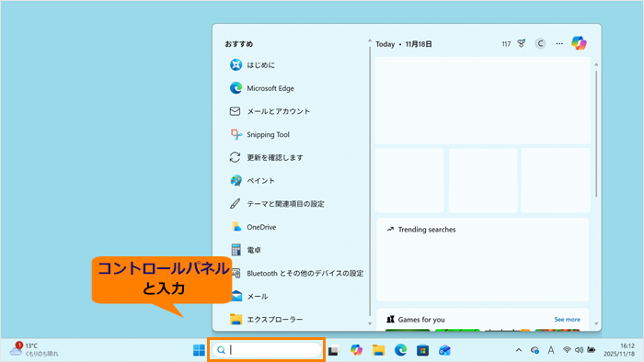Open the weather widget showing 13°C
This screenshot has height=362, width=644.
coord(34,350)
